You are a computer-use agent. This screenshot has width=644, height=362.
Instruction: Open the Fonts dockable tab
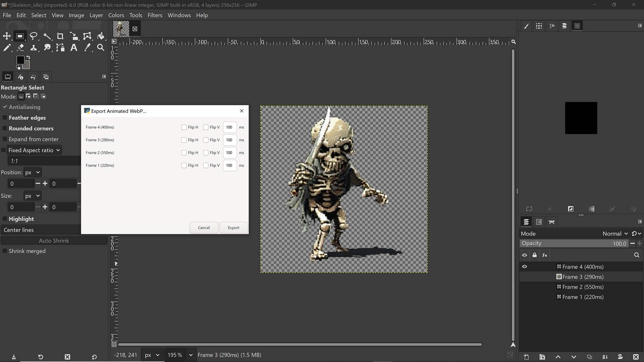click(x=552, y=26)
